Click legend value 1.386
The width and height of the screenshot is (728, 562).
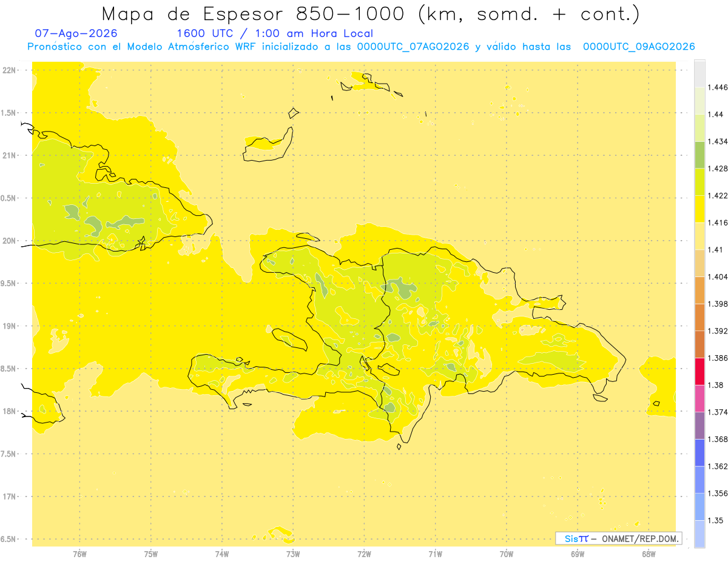[x=717, y=358]
